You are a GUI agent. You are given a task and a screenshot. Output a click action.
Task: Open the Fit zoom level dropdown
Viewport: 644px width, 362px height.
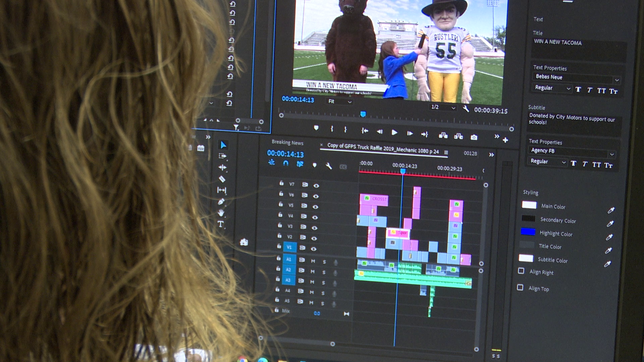(340, 102)
